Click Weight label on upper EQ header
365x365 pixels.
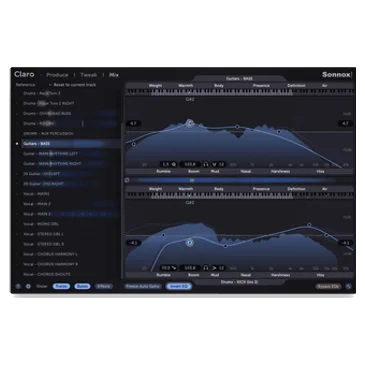click(x=155, y=86)
